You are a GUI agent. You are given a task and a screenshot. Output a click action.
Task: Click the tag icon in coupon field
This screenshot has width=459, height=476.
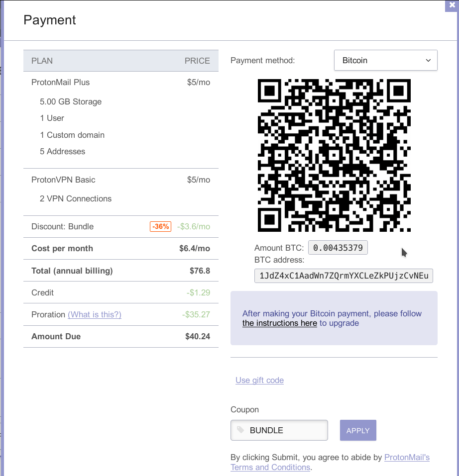coord(240,430)
